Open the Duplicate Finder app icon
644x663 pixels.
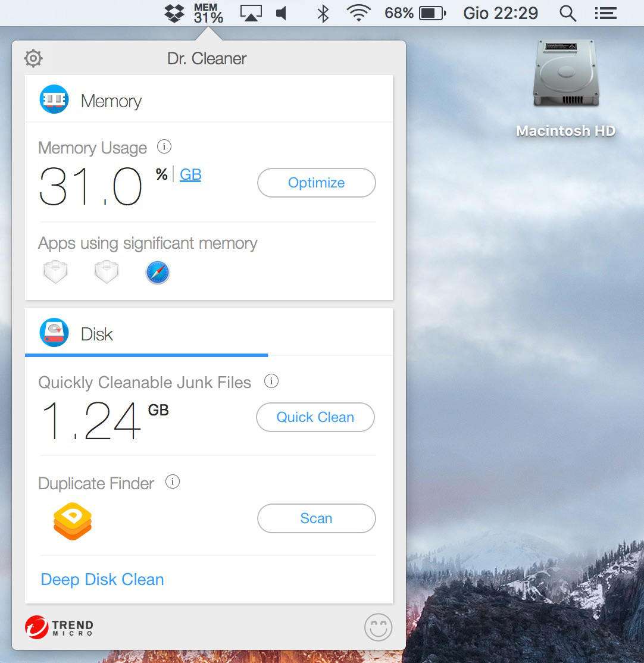[x=73, y=521]
